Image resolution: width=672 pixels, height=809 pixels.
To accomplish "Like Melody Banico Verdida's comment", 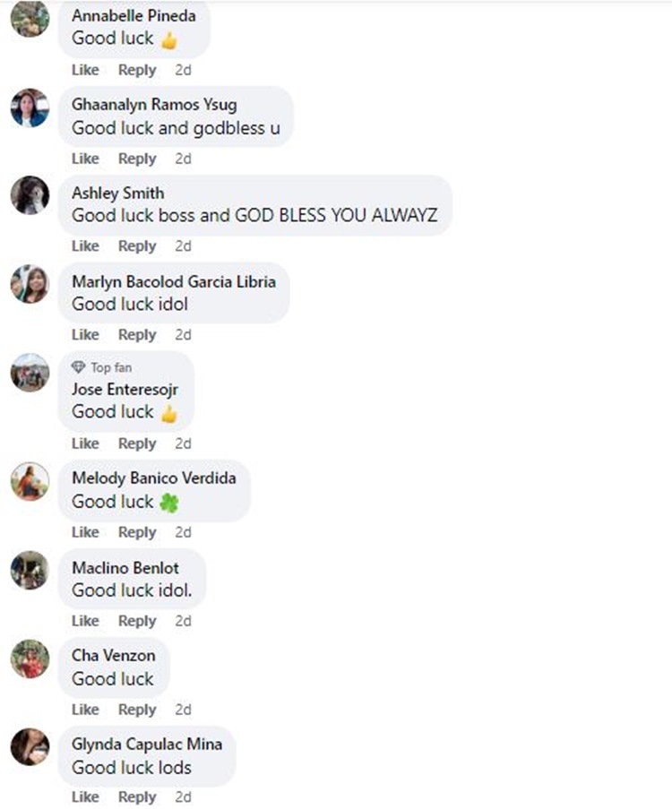I will pos(85,532).
